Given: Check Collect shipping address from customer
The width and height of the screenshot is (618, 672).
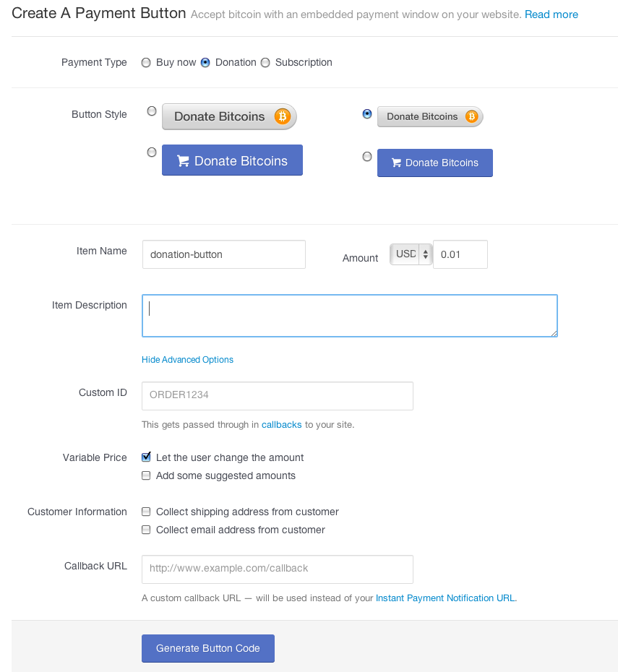Looking at the screenshot, I should [146, 512].
